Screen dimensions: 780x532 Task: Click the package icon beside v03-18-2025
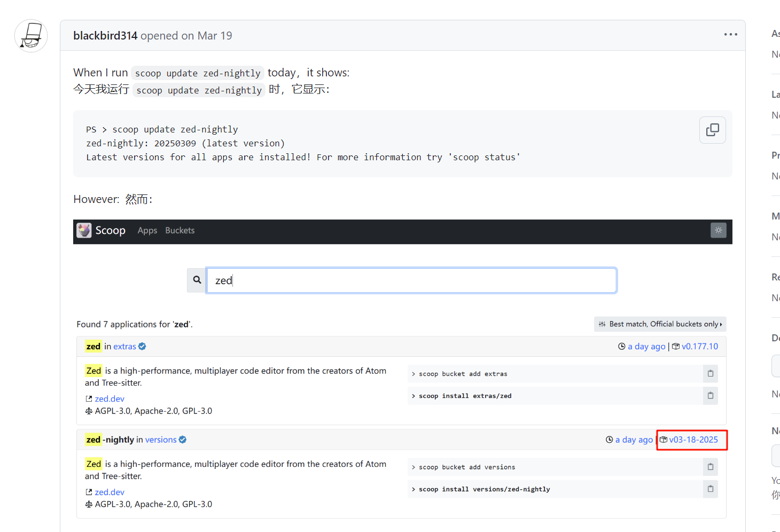(664, 440)
